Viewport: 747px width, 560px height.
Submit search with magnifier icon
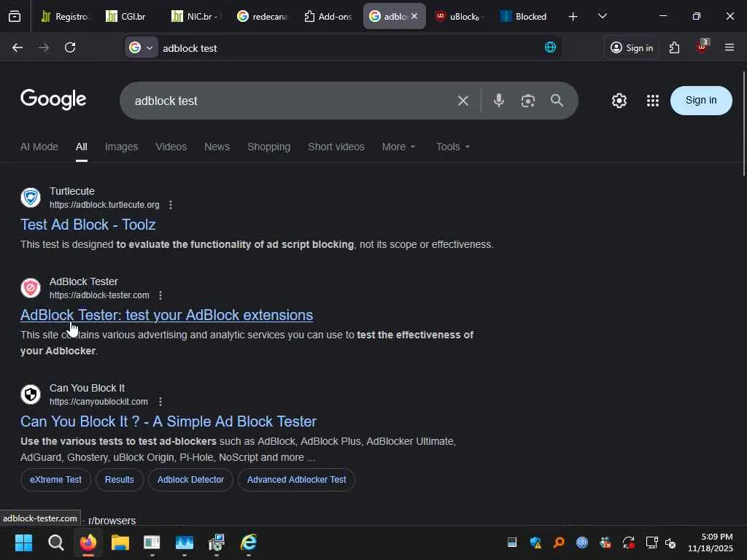click(557, 101)
